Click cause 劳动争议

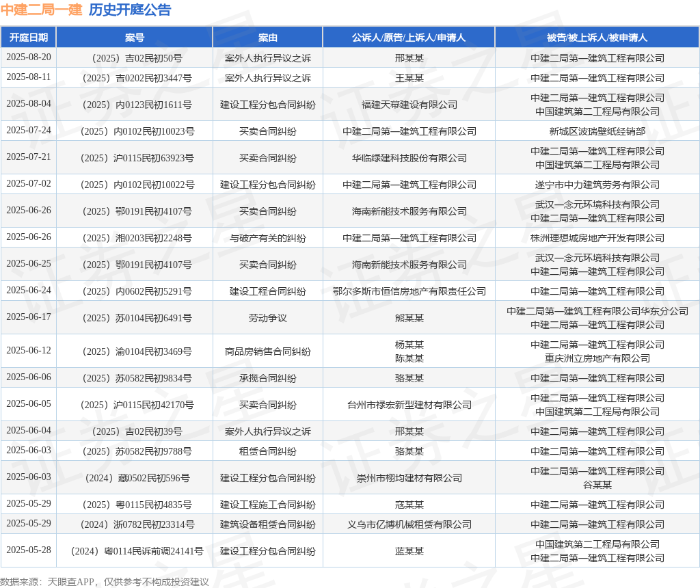[268, 319]
